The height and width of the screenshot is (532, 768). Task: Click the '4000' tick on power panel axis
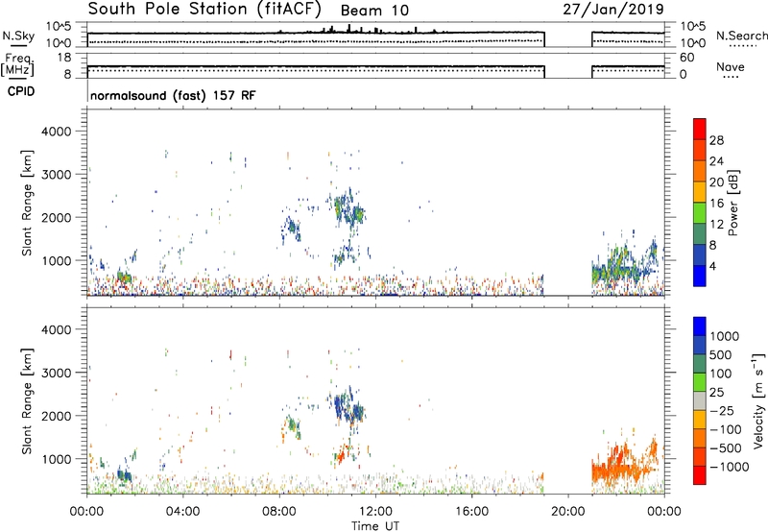pyautogui.click(x=57, y=132)
